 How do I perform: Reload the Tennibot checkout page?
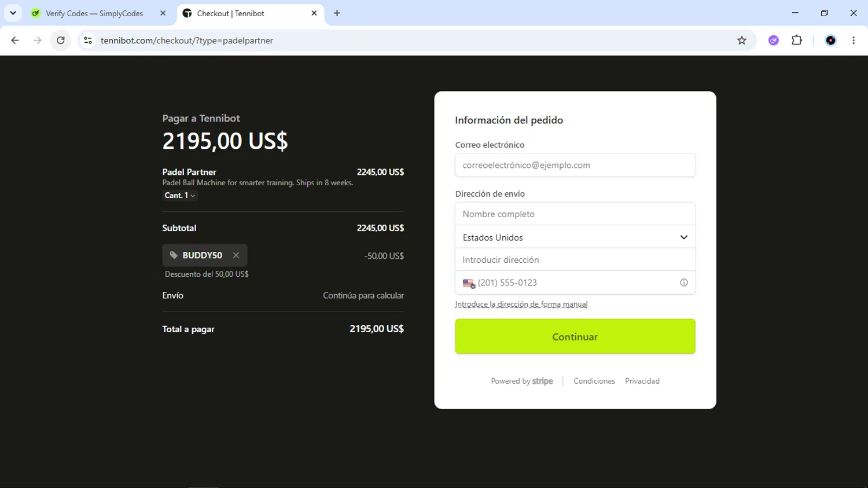[x=61, y=41]
